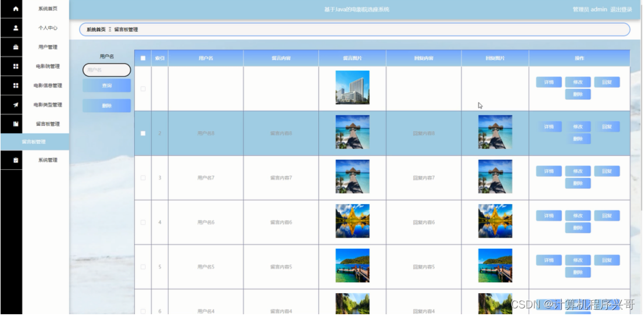
Task: Open the building photo thumbnail in first row
Action: (352, 88)
